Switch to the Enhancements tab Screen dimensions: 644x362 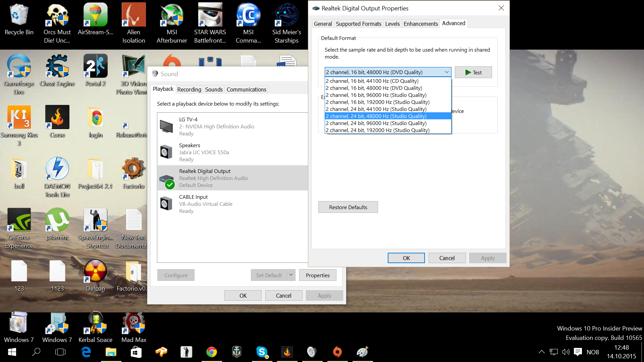click(x=421, y=24)
